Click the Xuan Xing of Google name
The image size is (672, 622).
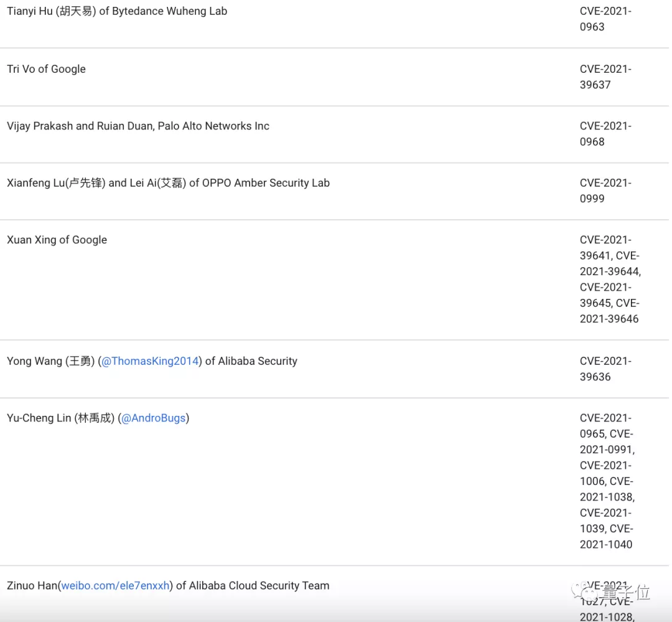tap(57, 240)
